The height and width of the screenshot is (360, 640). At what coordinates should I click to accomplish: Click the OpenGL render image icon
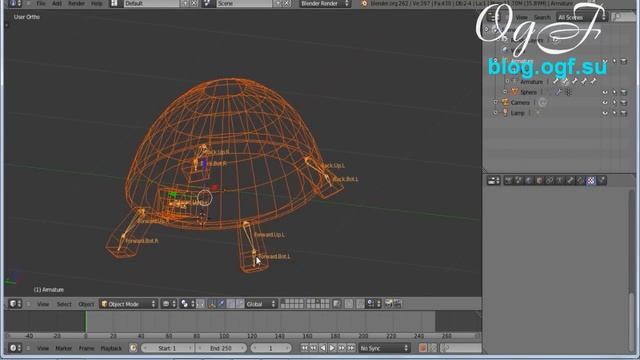[389, 304]
